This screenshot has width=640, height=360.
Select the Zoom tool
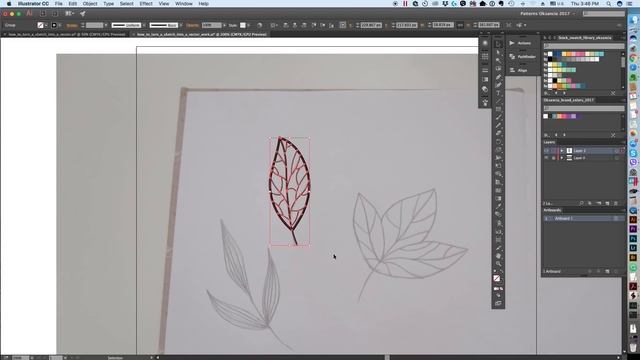[498, 264]
